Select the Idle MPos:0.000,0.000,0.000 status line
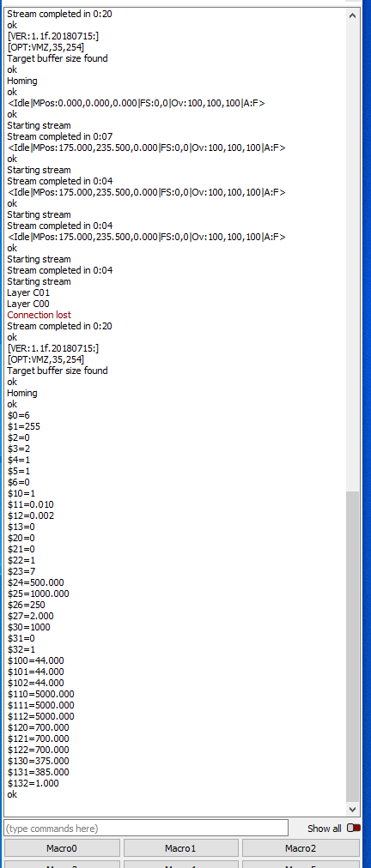 click(136, 103)
